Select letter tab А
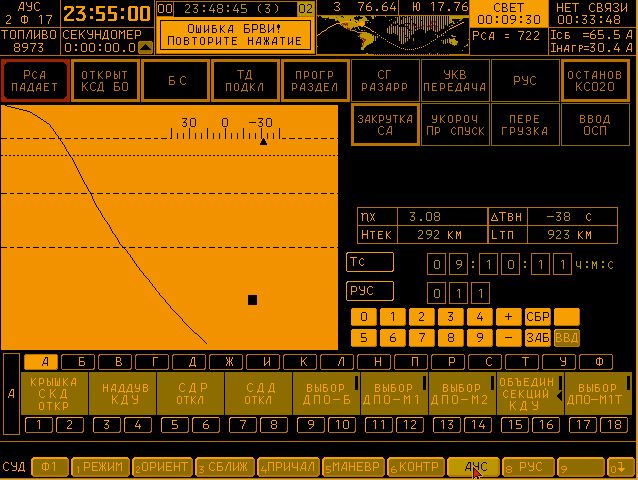The width and height of the screenshot is (638, 480). (41, 362)
